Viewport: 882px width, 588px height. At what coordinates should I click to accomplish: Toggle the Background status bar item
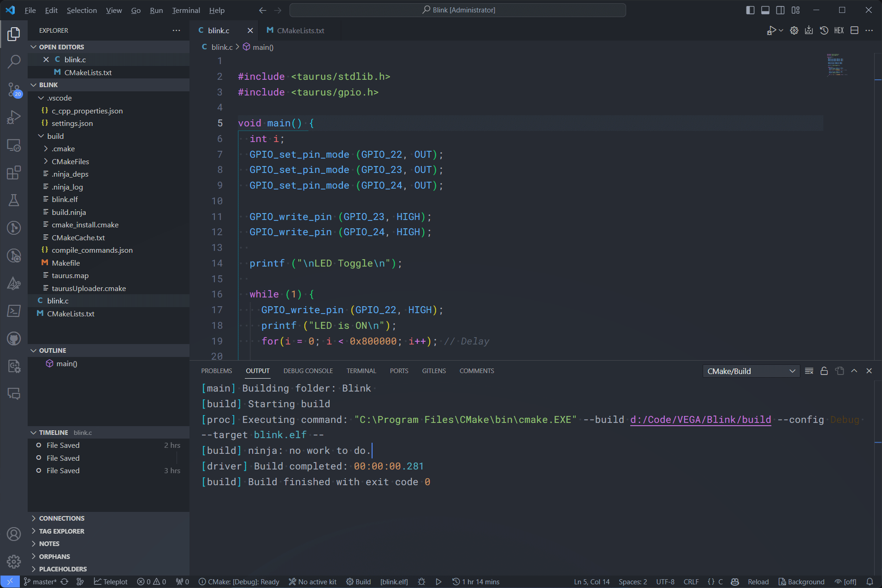pyautogui.click(x=801, y=582)
